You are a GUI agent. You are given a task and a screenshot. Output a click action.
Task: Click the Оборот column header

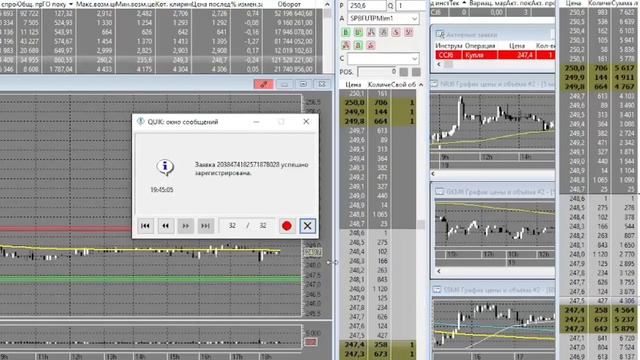click(289, 4)
